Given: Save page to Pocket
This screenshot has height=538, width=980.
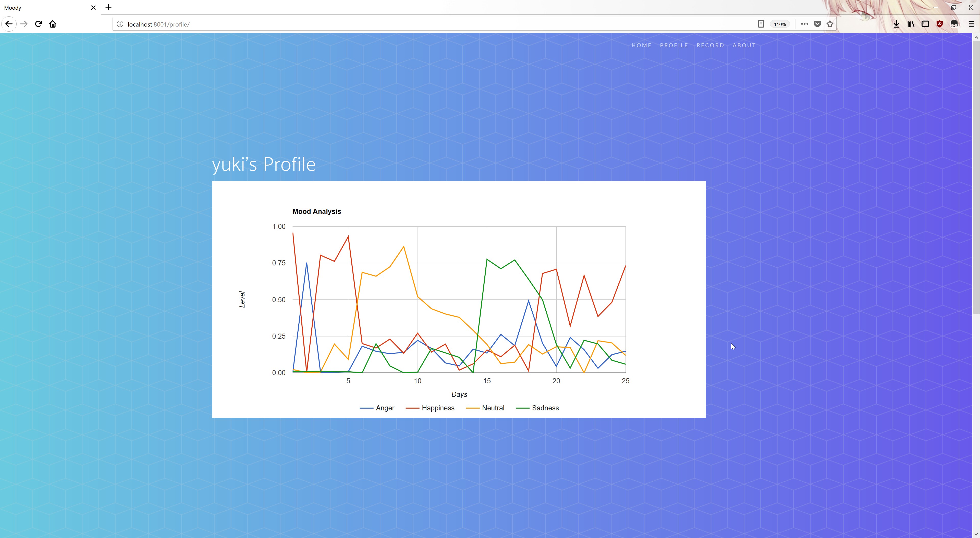Looking at the screenshot, I should tap(817, 24).
